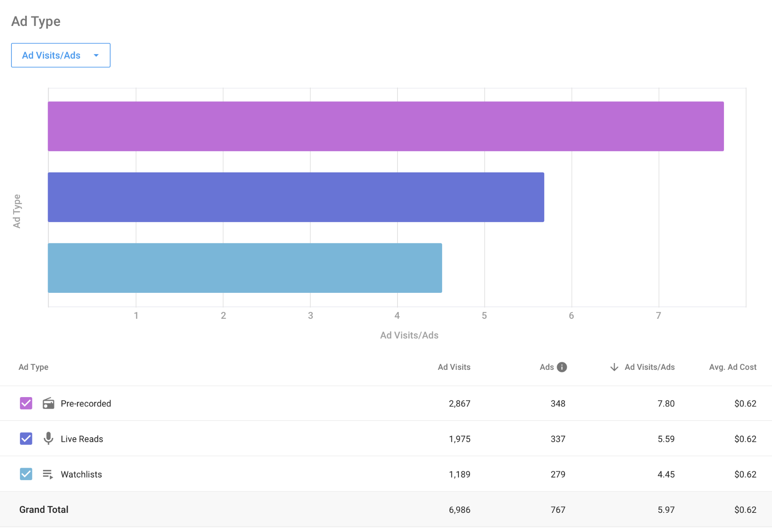
Task: Uncheck the Pre-recorded checkbox
Action: point(26,403)
